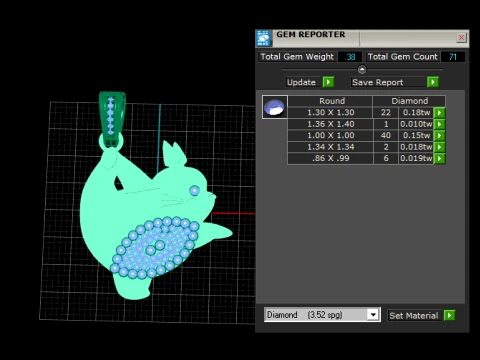Open the Diamond (3.52 spg) material dropdown
This screenshot has height=360, width=480.
tap(373, 315)
